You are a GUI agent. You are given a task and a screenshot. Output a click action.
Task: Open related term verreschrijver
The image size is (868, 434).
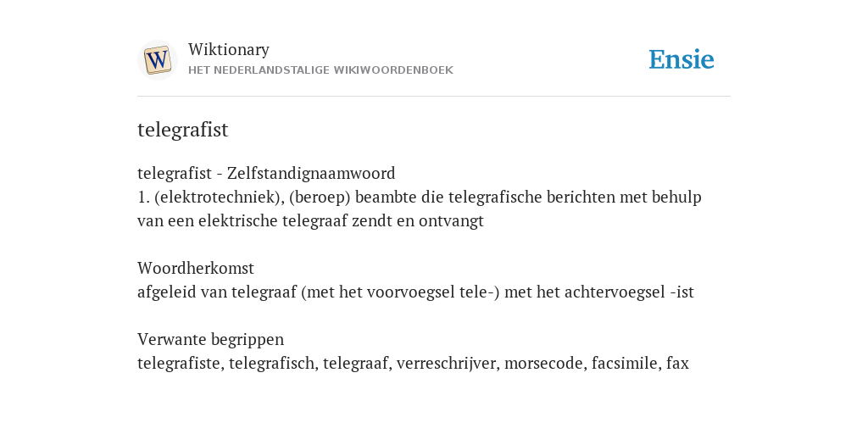[x=446, y=364]
